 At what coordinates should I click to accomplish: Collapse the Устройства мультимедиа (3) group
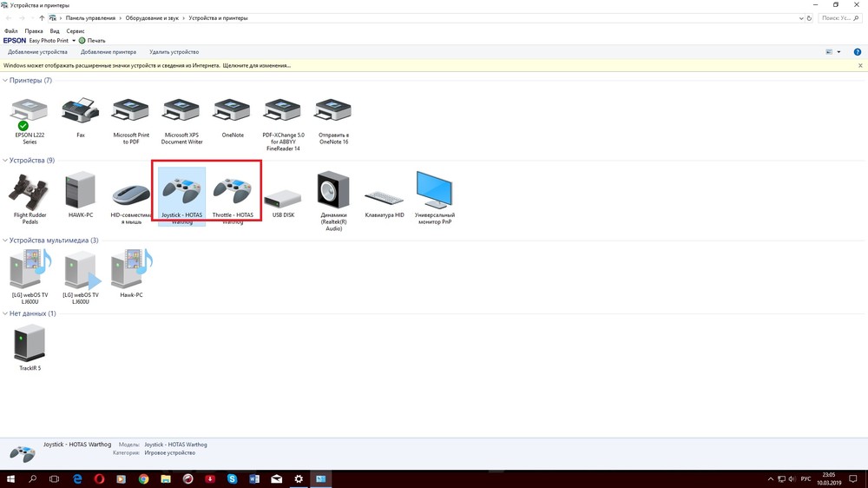point(5,241)
